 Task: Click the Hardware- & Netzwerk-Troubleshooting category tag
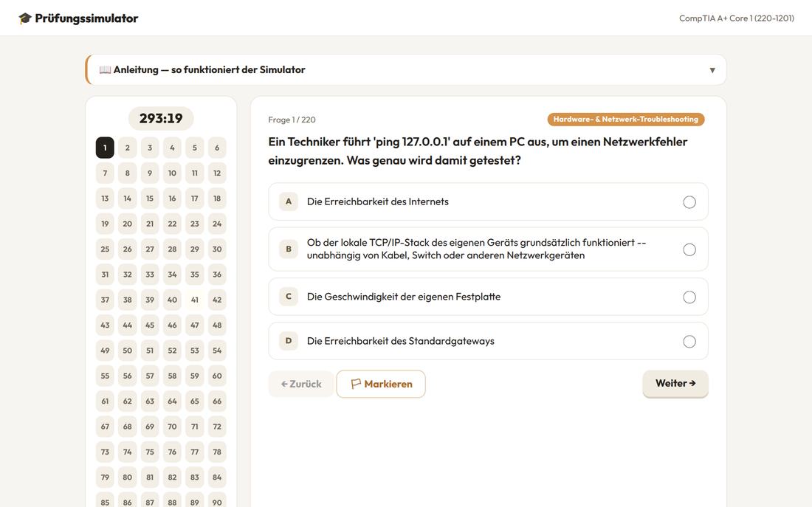pyautogui.click(x=625, y=119)
